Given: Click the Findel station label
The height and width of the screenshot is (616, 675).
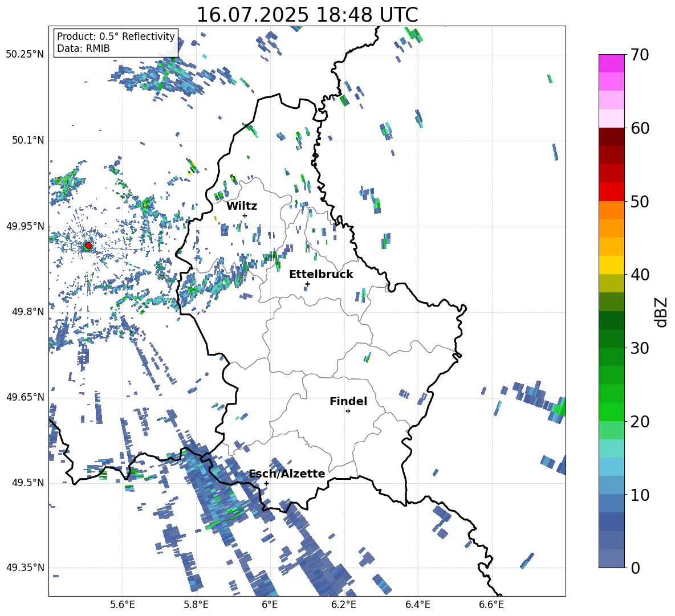Looking at the screenshot, I should click(348, 401).
